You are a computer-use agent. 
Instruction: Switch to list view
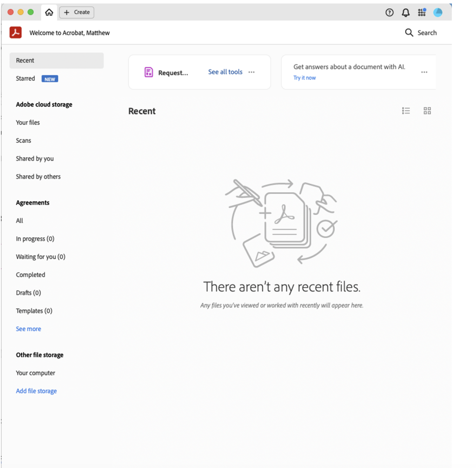(x=406, y=111)
